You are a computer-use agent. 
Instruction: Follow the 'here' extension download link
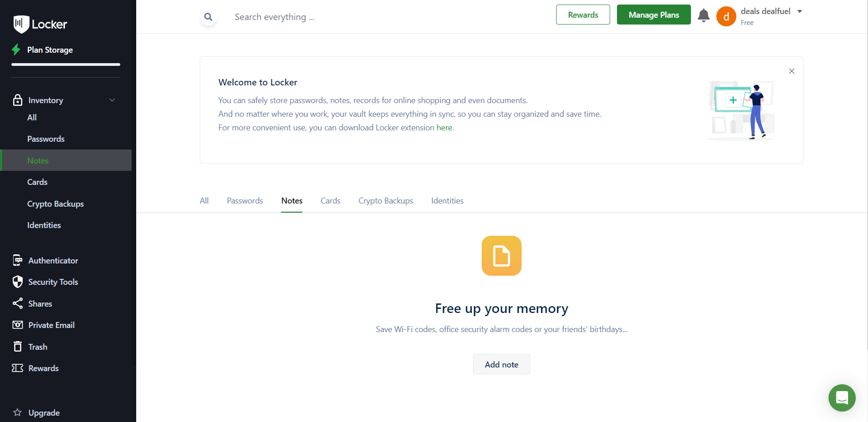pyautogui.click(x=444, y=128)
